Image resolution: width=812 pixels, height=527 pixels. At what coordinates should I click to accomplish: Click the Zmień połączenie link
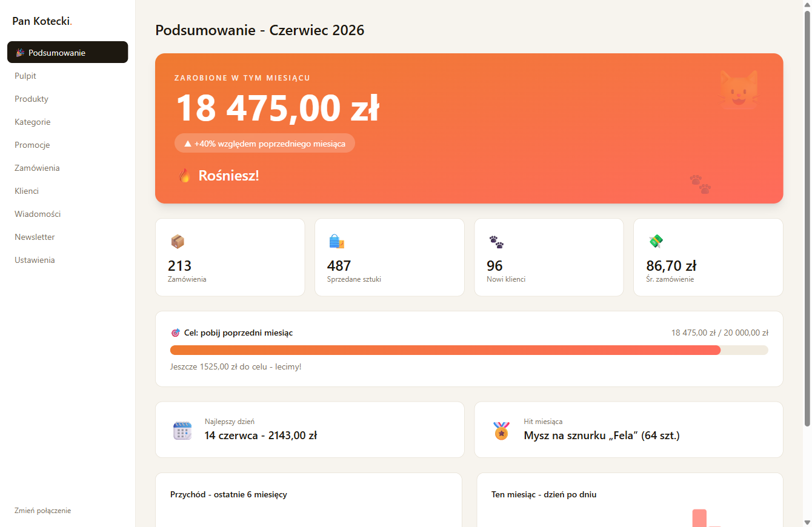[x=43, y=511]
